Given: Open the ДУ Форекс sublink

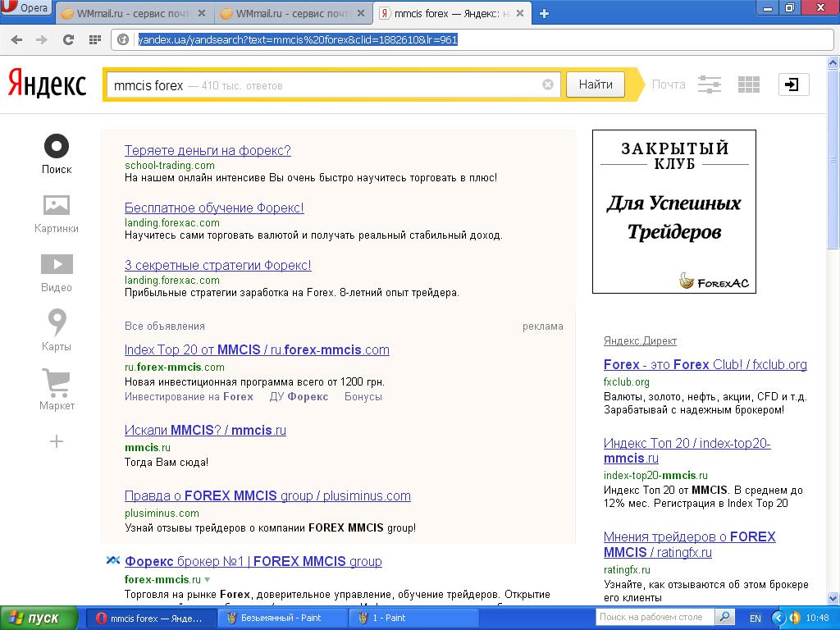Looking at the screenshot, I should pos(299,397).
